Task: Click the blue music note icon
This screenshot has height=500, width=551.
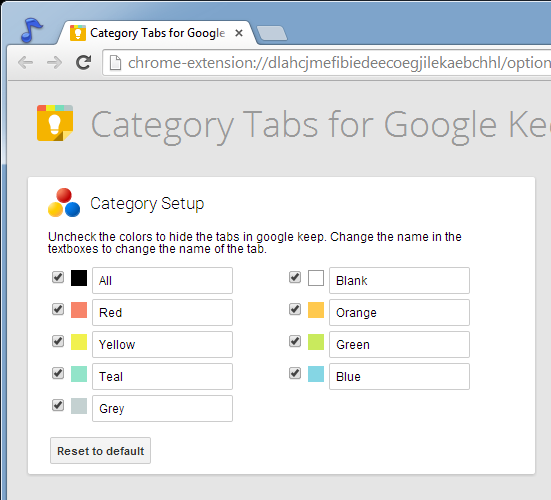Action: pos(32,30)
